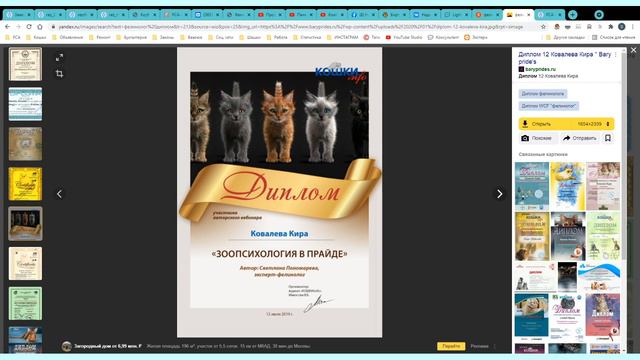Open the three-dot menu beside image title
Image resolution: width=640 pixels, height=360 pixels.
(616, 54)
